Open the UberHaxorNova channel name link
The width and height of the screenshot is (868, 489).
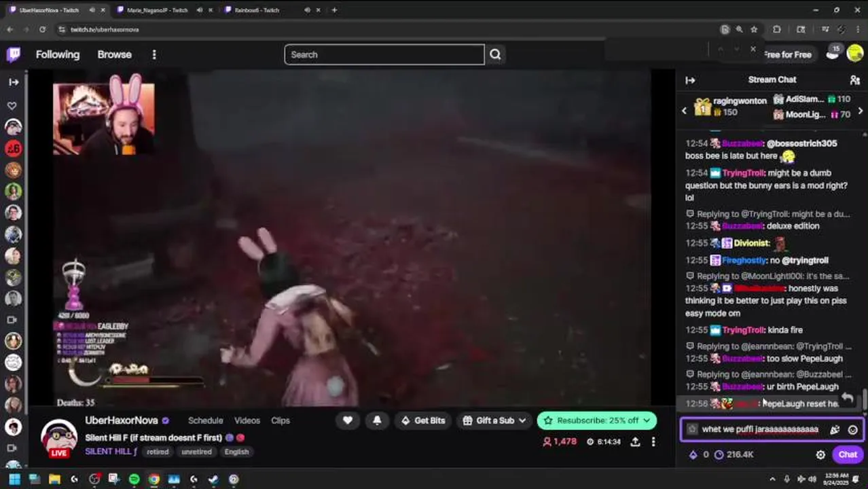coord(122,420)
